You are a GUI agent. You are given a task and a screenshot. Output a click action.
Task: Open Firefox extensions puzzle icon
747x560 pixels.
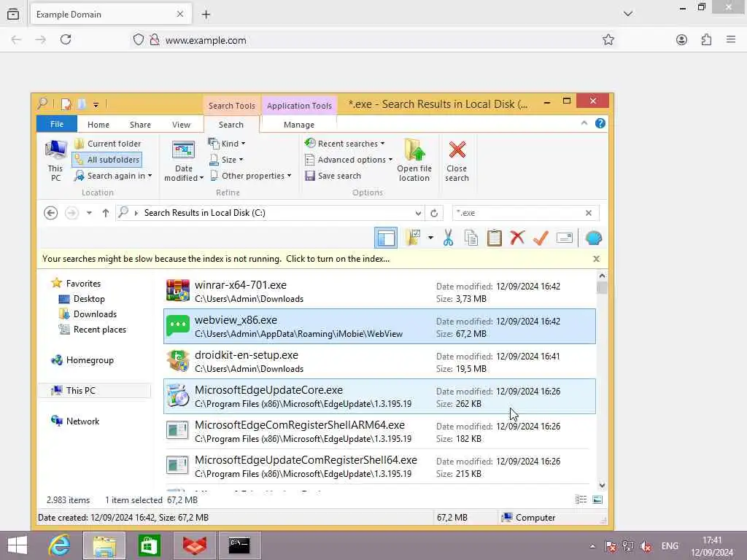(706, 40)
